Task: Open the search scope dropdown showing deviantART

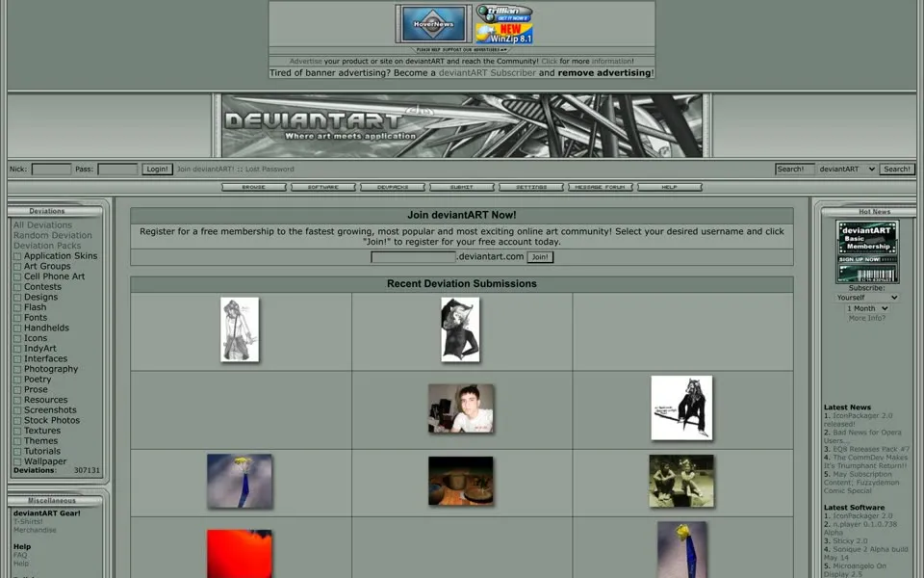Action: 846,170
